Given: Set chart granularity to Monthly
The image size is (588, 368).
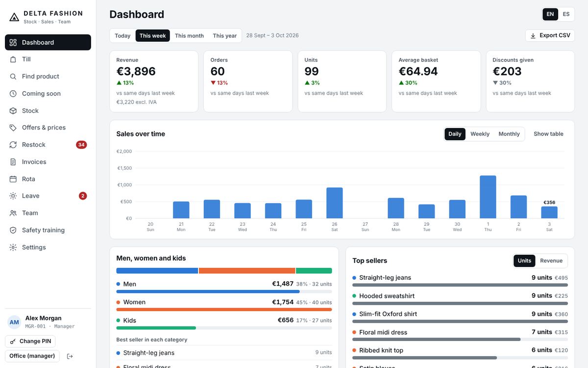Looking at the screenshot, I should tap(509, 134).
